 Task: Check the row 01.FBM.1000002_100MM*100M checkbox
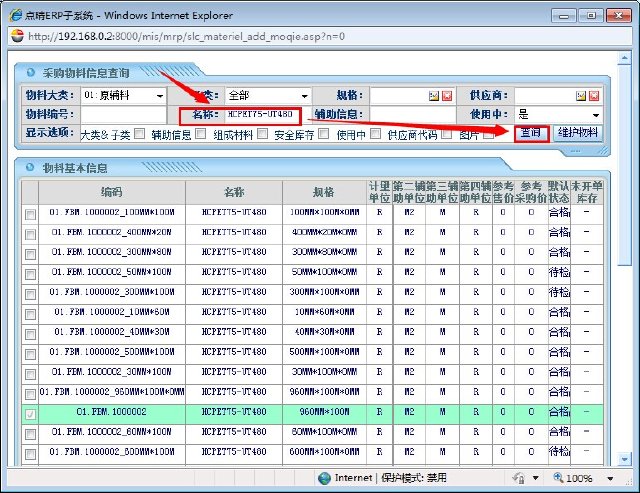coord(30,213)
